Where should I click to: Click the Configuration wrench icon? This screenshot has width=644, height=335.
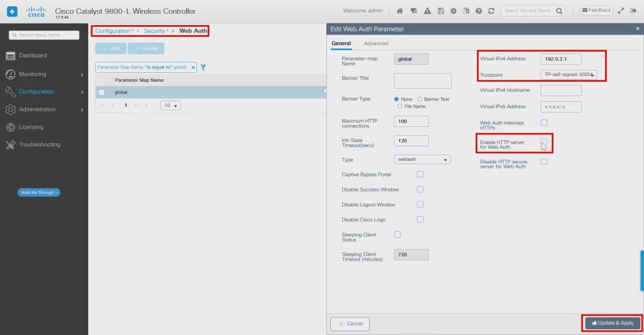pyautogui.click(x=11, y=92)
